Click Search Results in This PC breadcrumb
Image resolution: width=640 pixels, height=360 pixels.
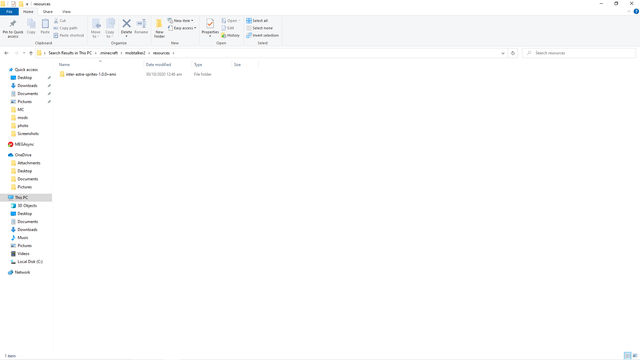[70, 53]
